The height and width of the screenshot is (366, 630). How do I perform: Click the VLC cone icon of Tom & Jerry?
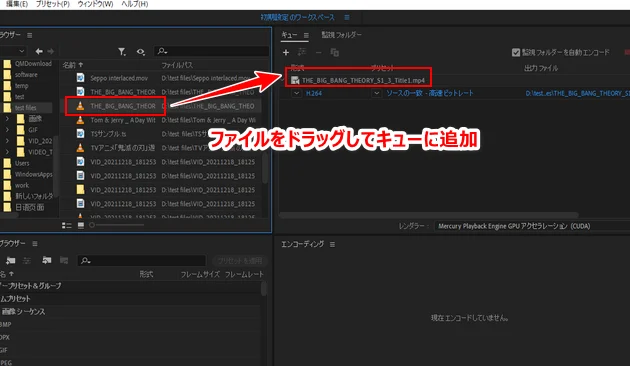click(x=80, y=120)
